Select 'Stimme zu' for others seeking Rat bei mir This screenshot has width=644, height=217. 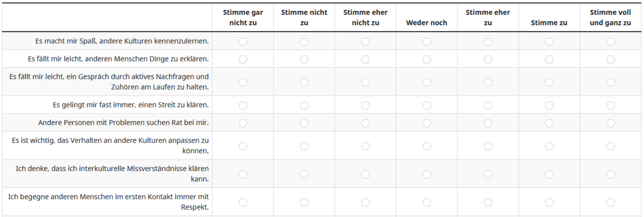tap(549, 123)
